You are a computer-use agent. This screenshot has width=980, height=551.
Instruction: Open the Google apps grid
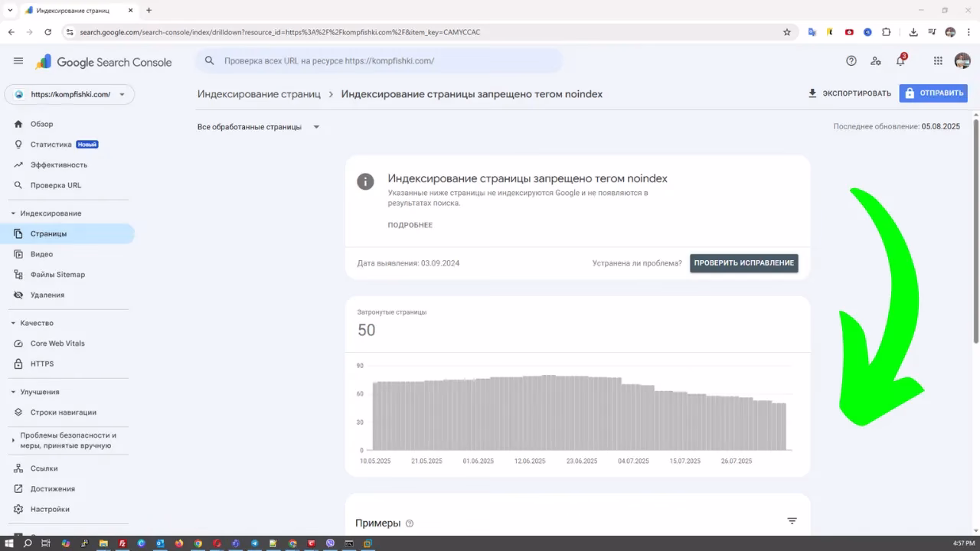(x=937, y=60)
